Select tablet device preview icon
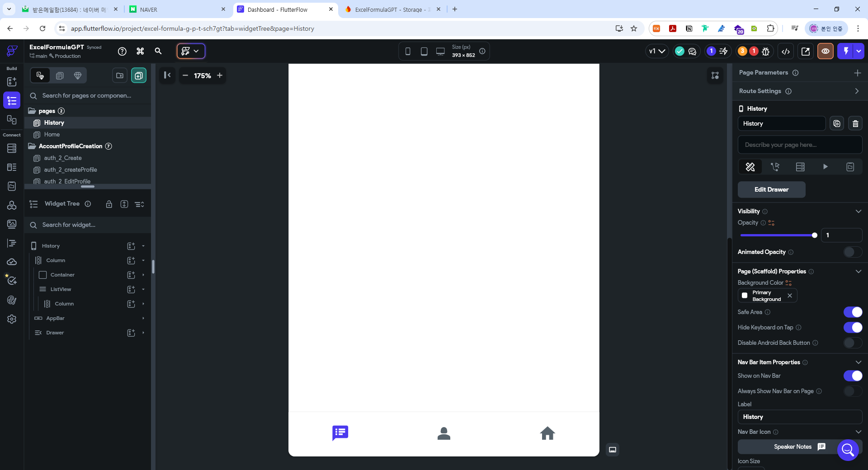Image resolution: width=868 pixels, height=470 pixels. pyautogui.click(x=424, y=51)
